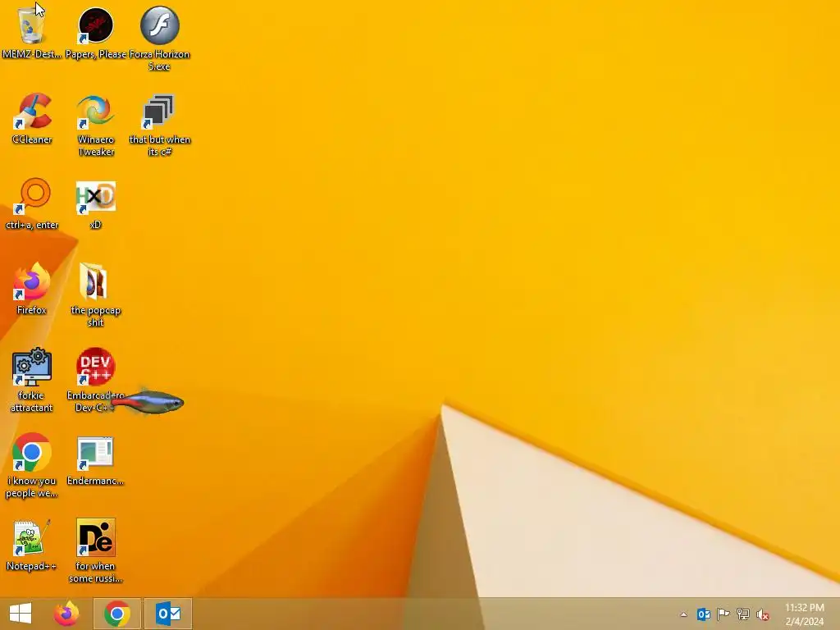Switch to Chrome taskbar button
The image size is (840, 630).
(117, 614)
